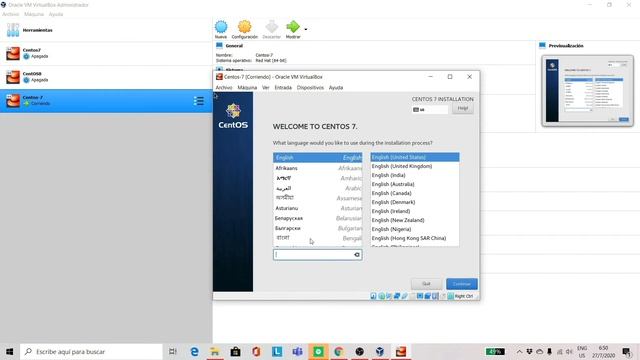Screen dimensions: 640x360
Task: Select the Belarusian language row
Action: click(318, 218)
